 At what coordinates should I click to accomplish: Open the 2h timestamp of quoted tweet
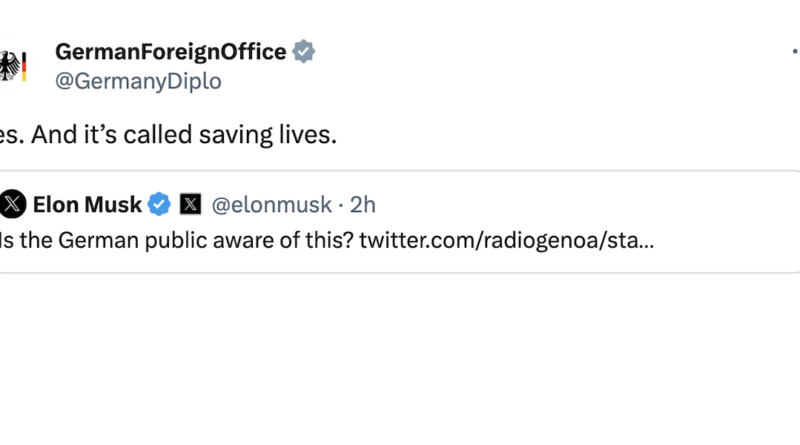[x=363, y=205]
